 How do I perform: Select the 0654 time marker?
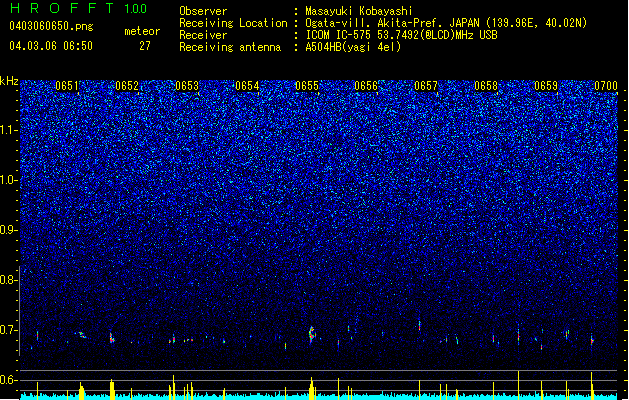tap(247, 86)
